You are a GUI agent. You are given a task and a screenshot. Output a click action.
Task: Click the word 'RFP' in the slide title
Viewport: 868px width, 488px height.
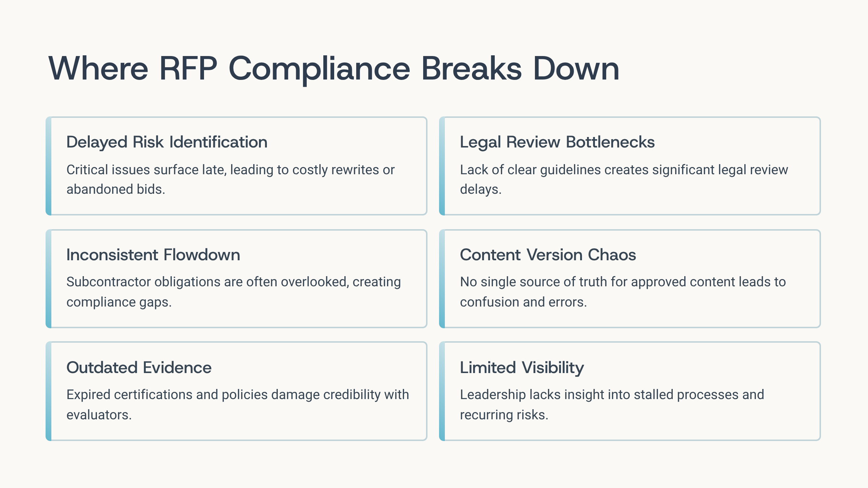click(188, 69)
